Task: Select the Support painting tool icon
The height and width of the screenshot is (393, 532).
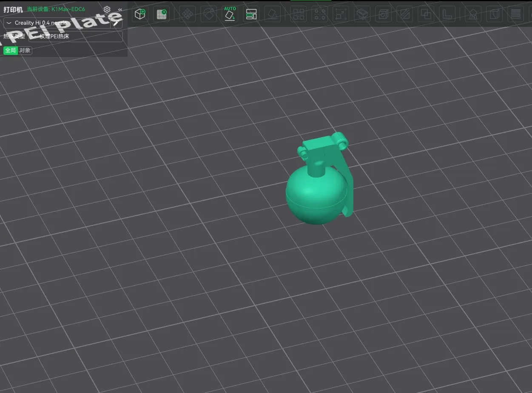Action: coord(472,14)
